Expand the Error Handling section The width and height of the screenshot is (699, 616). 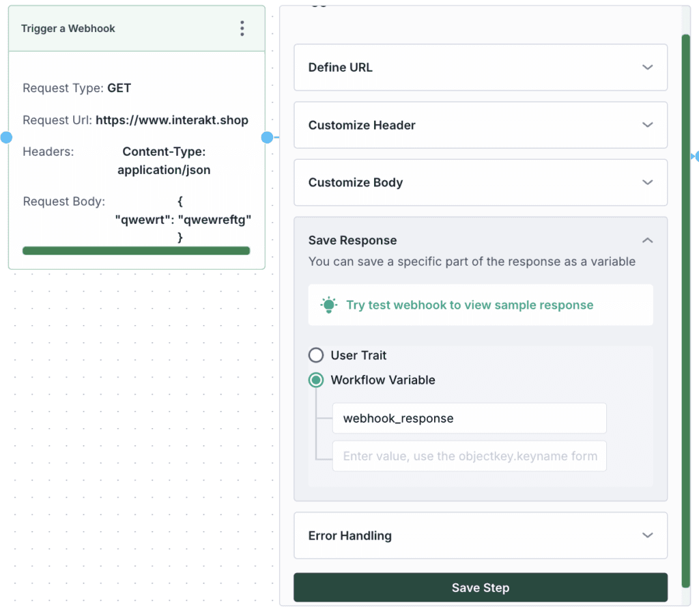(x=647, y=535)
